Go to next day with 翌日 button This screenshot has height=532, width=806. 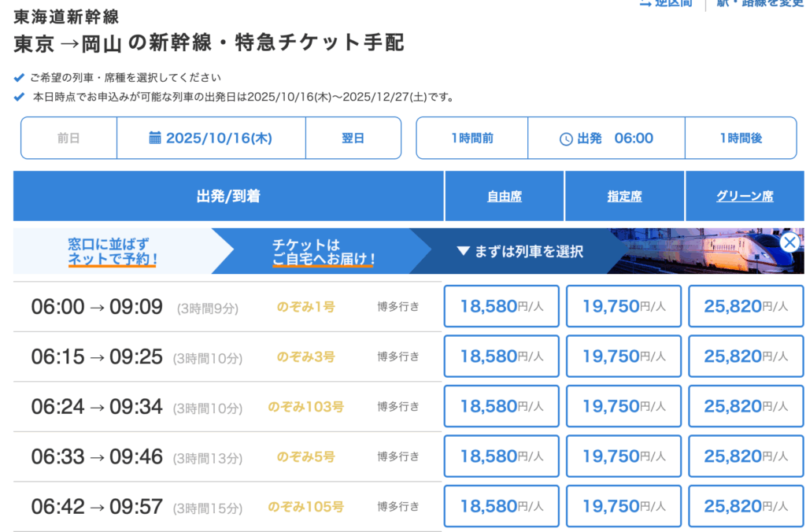click(353, 138)
